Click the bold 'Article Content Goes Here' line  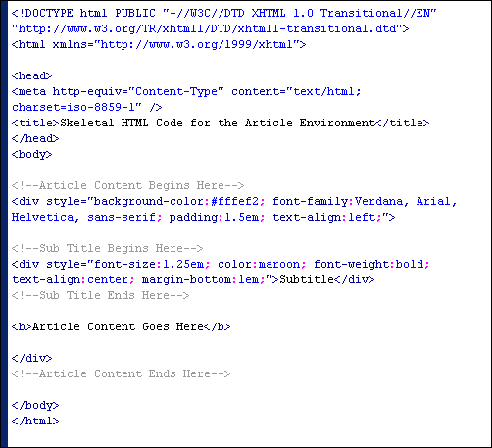(x=121, y=326)
